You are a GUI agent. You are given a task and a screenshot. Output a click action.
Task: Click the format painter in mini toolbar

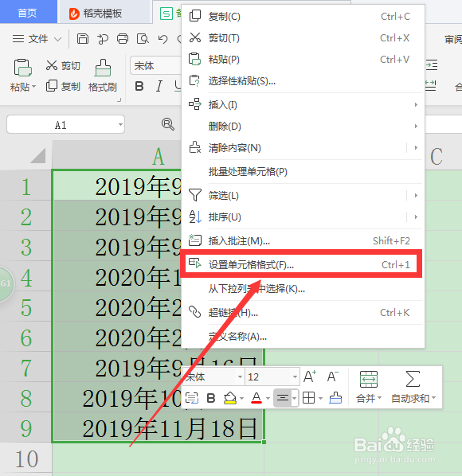[335, 398]
